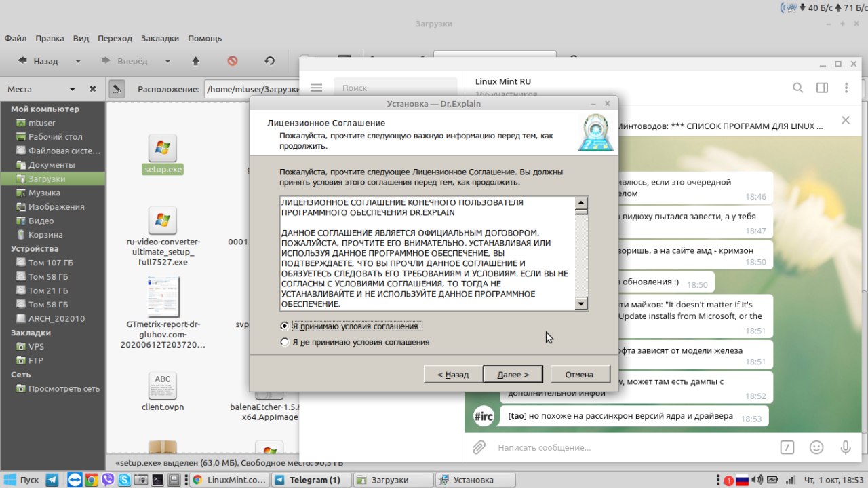The height and width of the screenshot is (488, 868).
Task: Open TeamViewer from the taskbar launcher
Action: click(75, 480)
